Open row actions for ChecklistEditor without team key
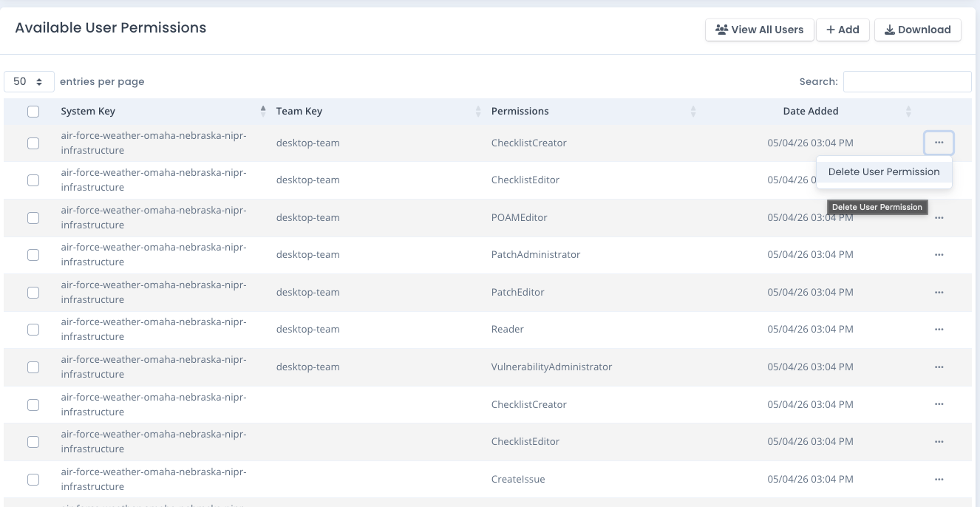 click(939, 441)
